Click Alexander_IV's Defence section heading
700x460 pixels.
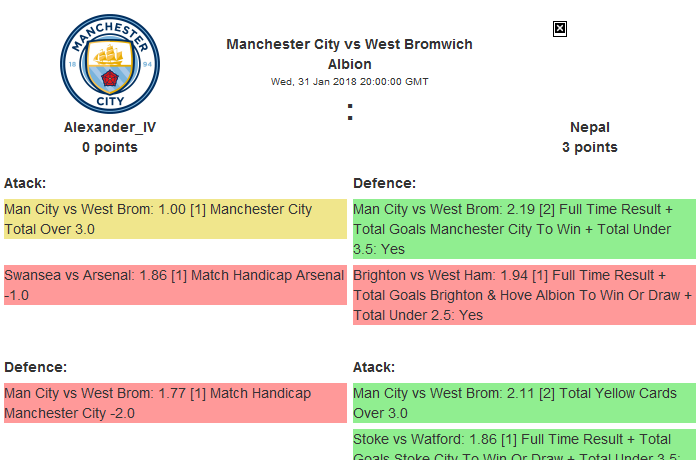(x=35, y=367)
